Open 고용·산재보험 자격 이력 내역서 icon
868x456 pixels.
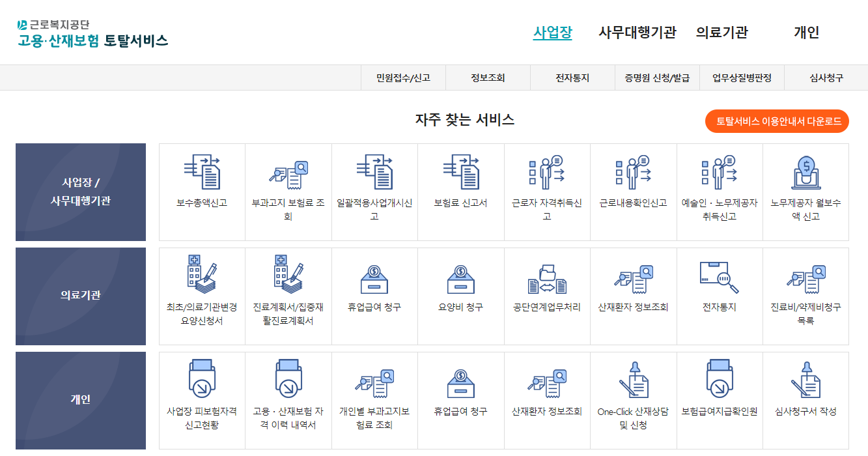pyautogui.click(x=288, y=378)
